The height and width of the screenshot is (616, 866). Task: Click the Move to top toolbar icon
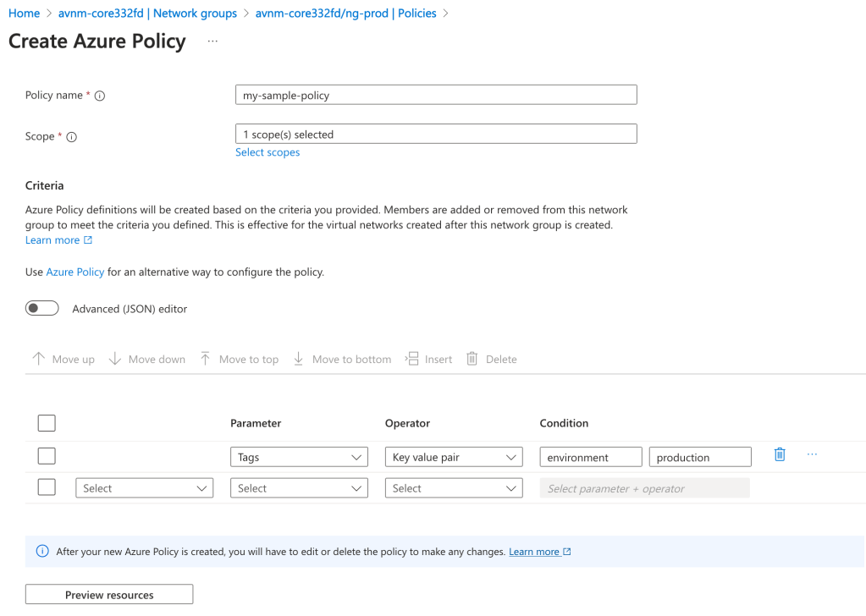pyautogui.click(x=205, y=359)
